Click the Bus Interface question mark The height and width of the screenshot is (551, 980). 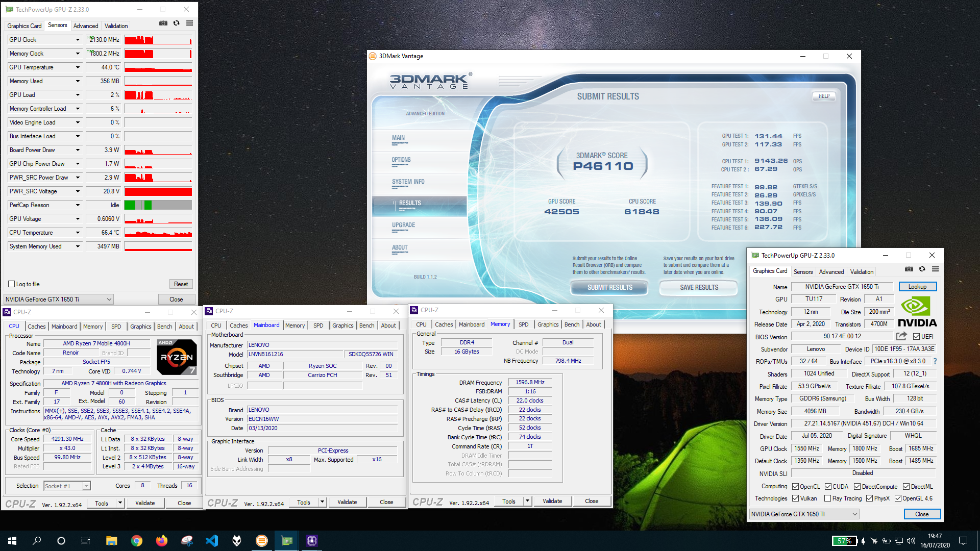935,361
